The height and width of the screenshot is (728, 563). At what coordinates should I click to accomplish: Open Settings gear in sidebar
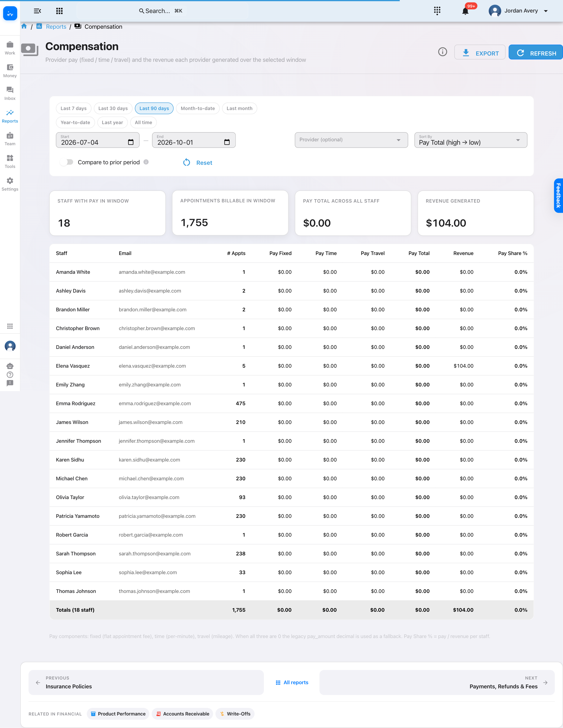tap(10, 184)
